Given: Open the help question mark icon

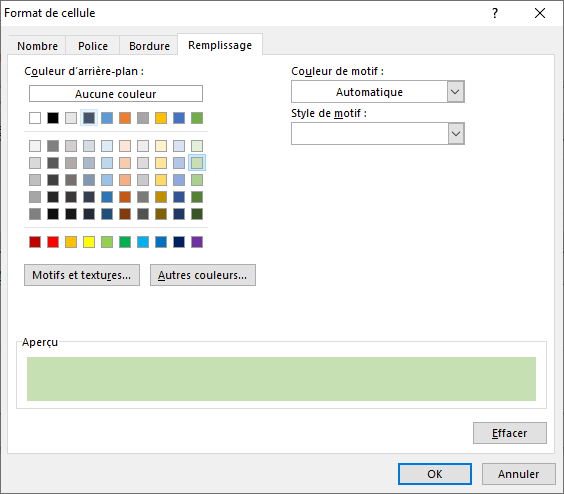Looking at the screenshot, I should click(x=495, y=13).
